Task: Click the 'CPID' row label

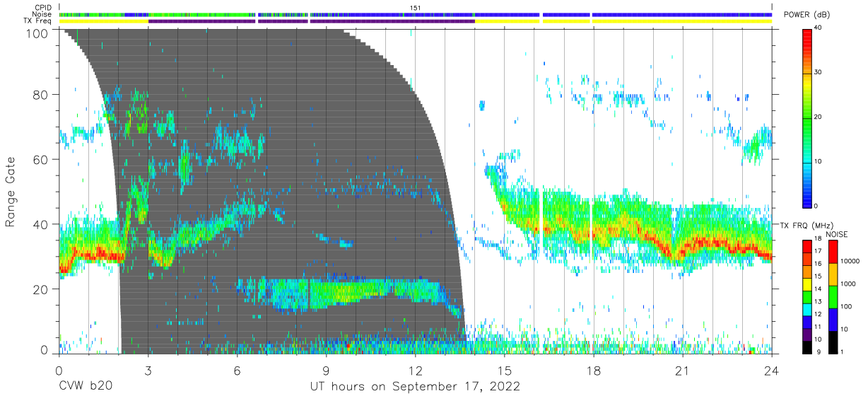Action: tap(44, 8)
